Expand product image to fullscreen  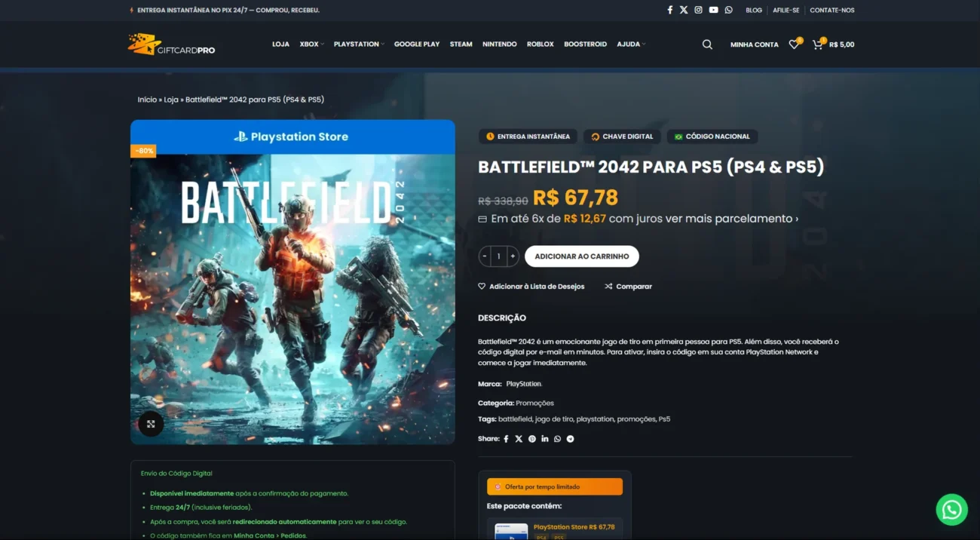(x=151, y=424)
